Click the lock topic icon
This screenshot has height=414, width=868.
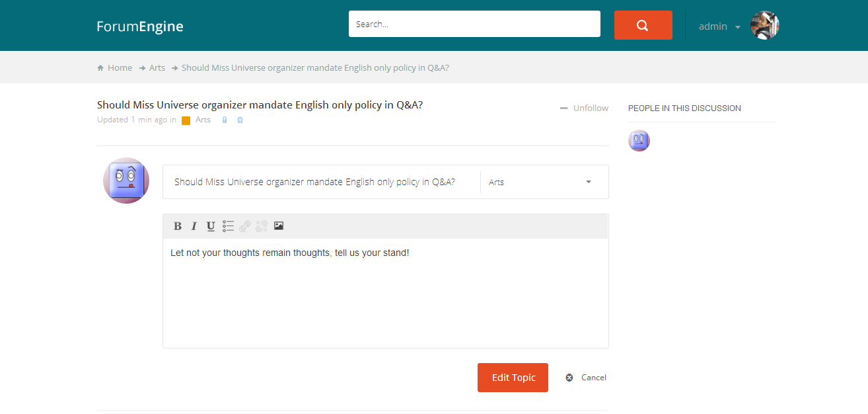pos(225,120)
